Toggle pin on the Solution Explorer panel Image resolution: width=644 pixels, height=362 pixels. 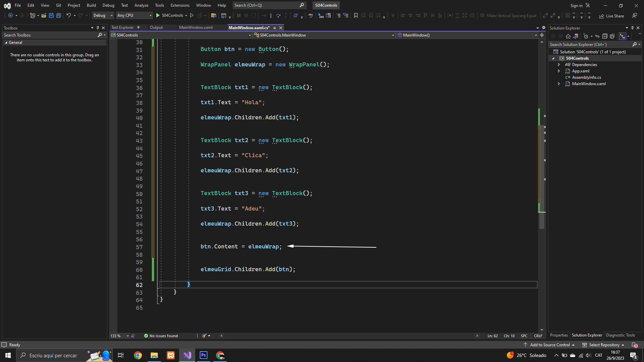point(632,28)
